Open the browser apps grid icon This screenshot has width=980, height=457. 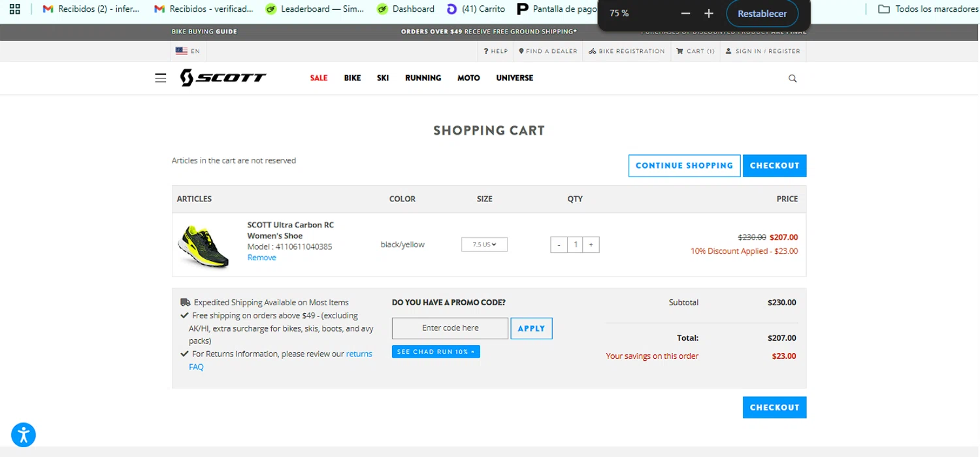(14, 9)
